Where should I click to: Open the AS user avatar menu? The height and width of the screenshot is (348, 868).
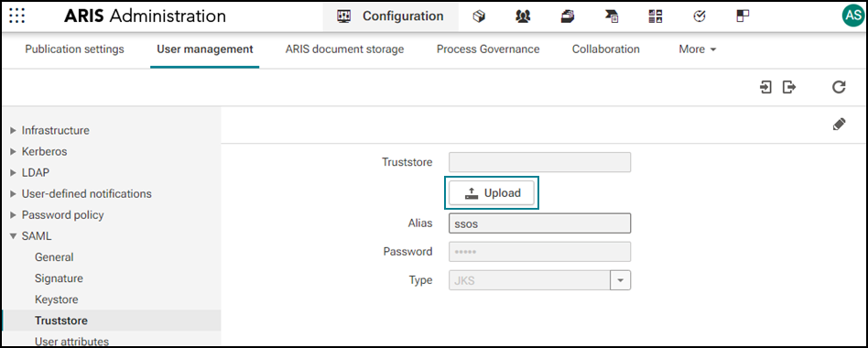click(x=852, y=16)
